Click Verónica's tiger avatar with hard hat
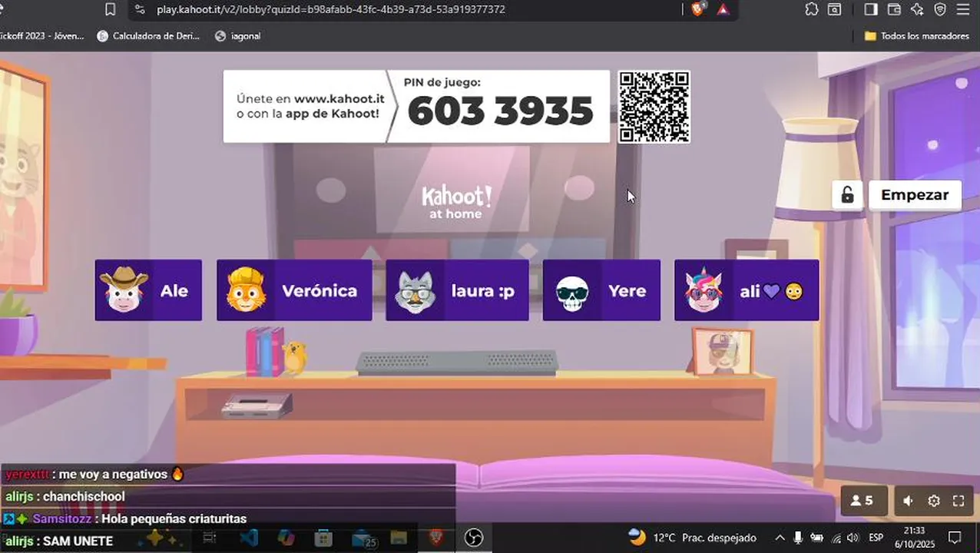 (246, 290)
